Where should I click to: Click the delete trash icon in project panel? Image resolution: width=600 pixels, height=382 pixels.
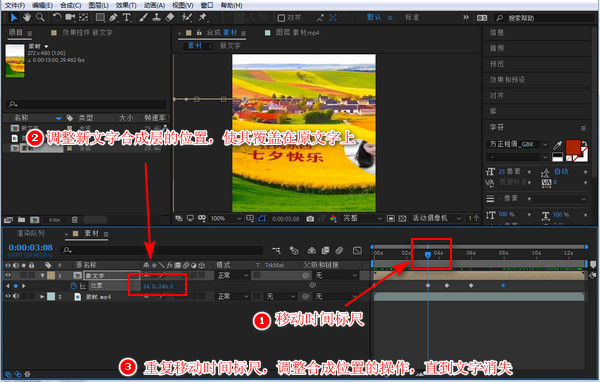[75, 220]
